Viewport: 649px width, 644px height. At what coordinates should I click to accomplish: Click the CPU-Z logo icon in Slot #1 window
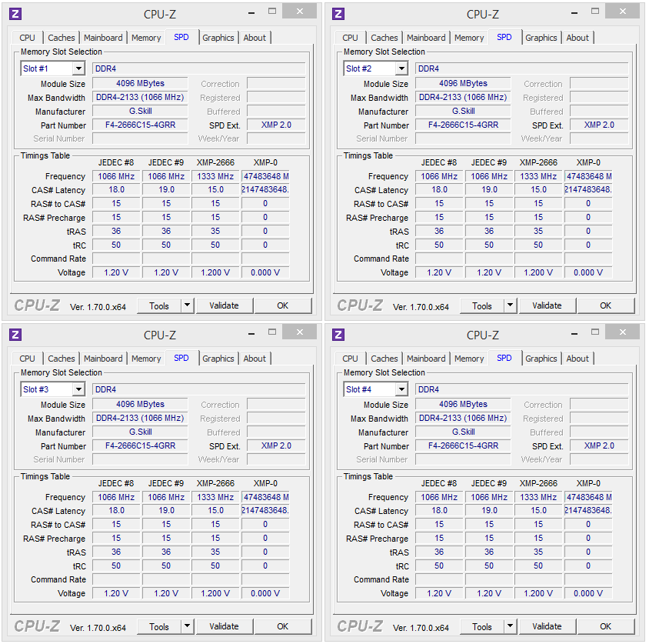15,14
